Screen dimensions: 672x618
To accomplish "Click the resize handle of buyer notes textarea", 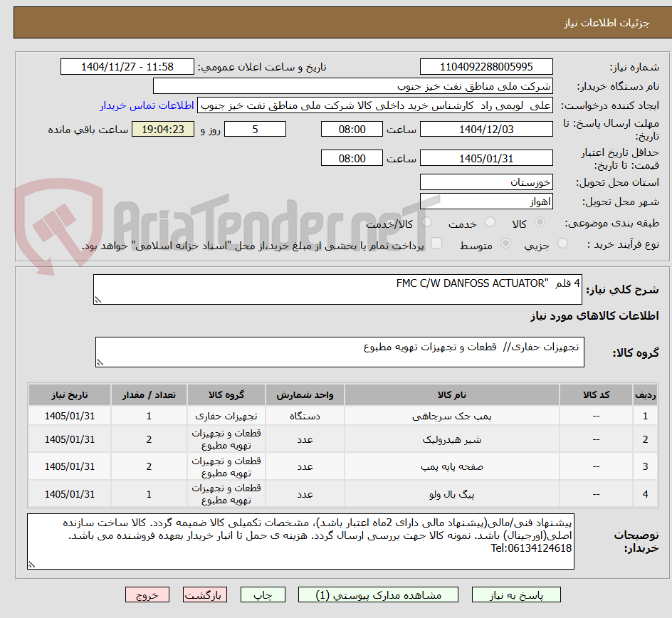I will pyautogui.click(x=31, y=565).
